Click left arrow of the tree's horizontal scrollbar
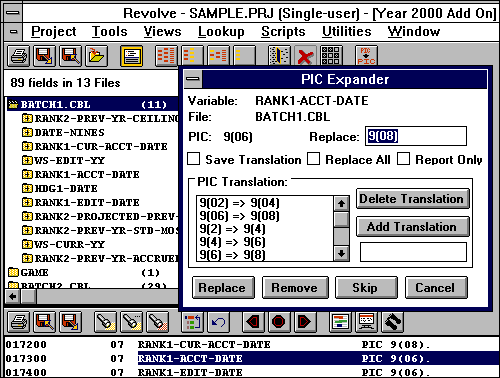The height and width of the screenshot is (378, 500). [13, 296]
